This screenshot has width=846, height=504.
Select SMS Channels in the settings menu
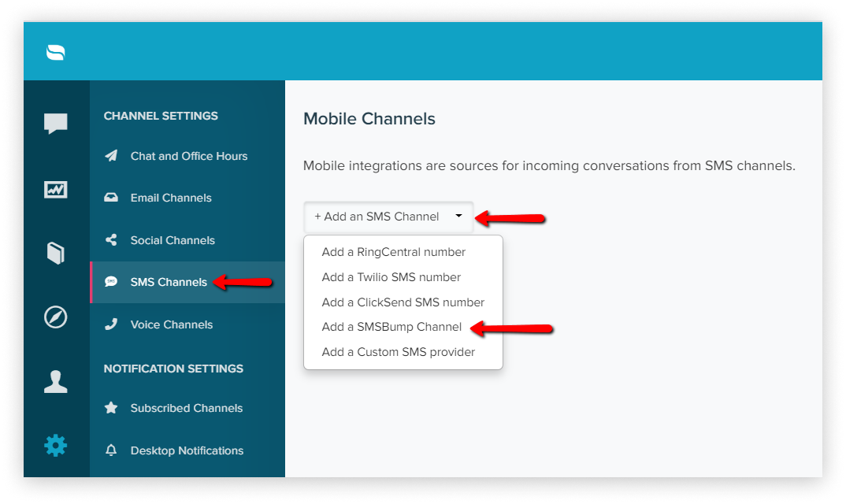(x=187, y=282)
